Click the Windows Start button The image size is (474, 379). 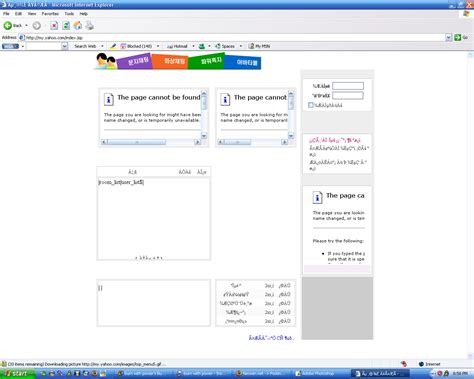[x=17, y=373]
